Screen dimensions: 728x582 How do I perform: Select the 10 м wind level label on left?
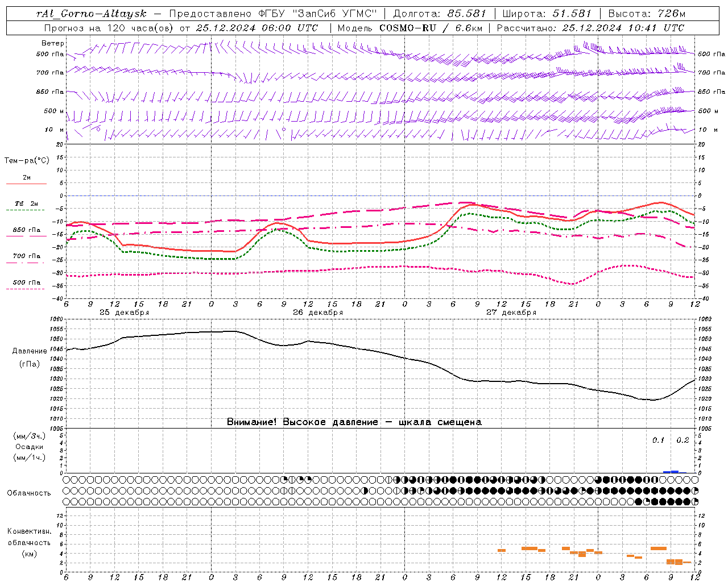coord(55,130)
